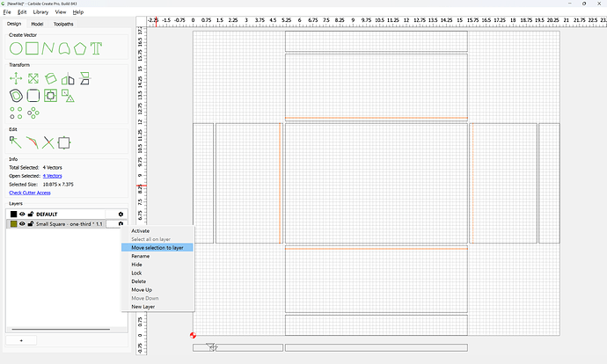Select the Rectangle vector tool
The width and height of the screenshot is (607, 364).
(33, 48)
